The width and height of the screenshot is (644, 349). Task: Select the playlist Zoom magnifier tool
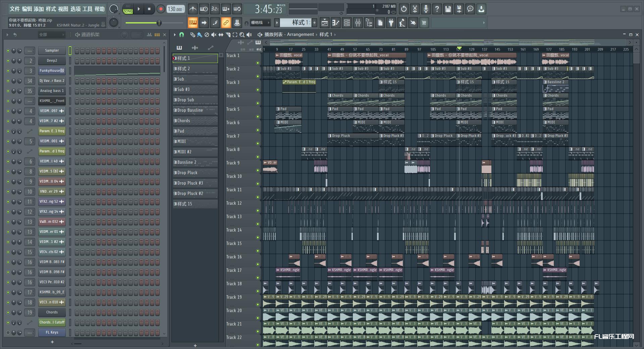click(242, 35)
